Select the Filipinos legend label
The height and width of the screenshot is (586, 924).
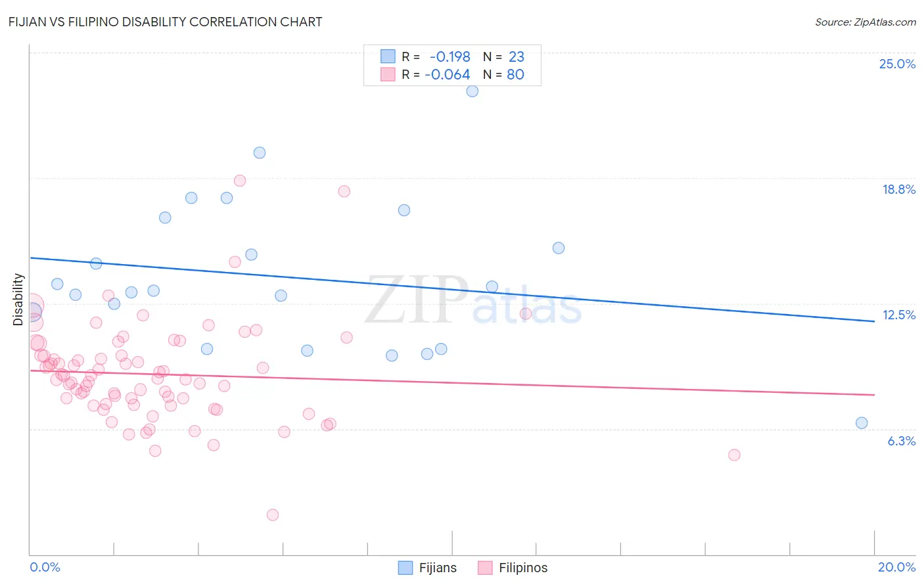pos(523,568)
